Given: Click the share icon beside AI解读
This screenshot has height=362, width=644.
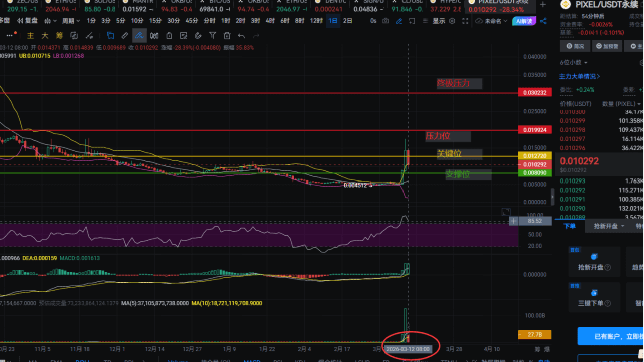Looking at the screenshot, I should (x=543, y=21).
